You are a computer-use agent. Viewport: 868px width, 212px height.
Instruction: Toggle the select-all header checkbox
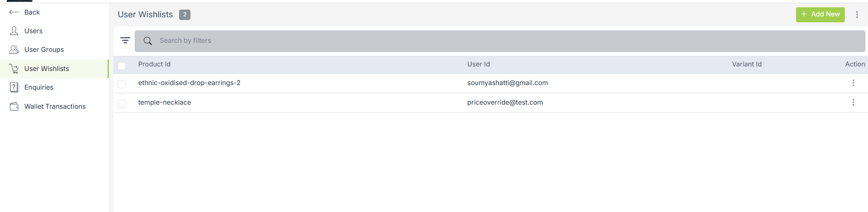(122, 66)
